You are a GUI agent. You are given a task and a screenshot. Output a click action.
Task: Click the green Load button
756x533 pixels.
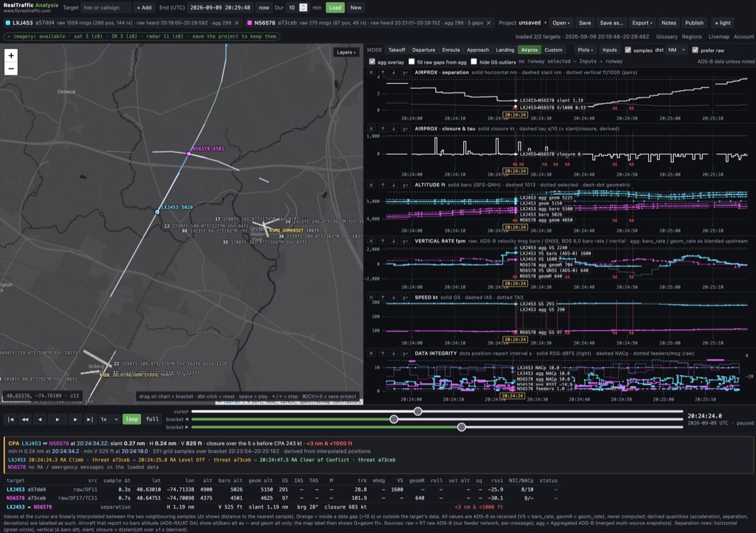click(335, 8)
